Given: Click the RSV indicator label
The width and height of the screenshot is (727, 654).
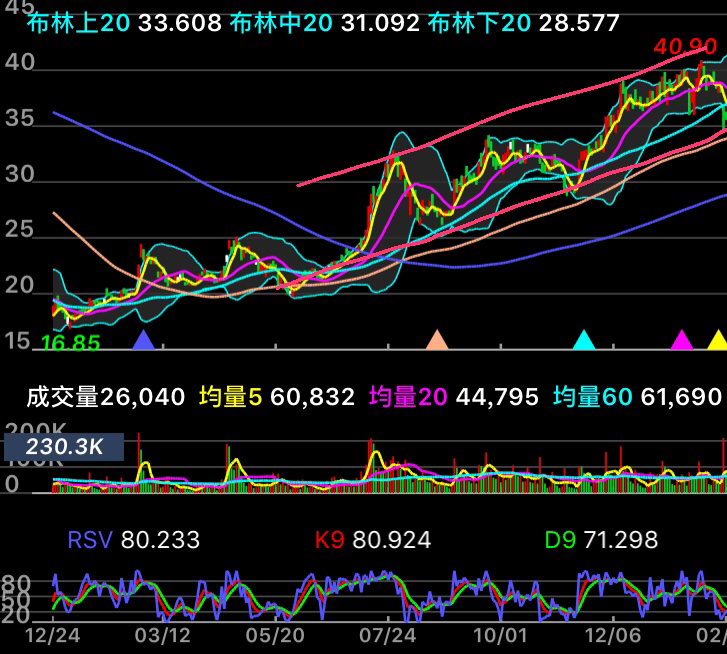Looking at the screenshot, I should pos(88,541).
